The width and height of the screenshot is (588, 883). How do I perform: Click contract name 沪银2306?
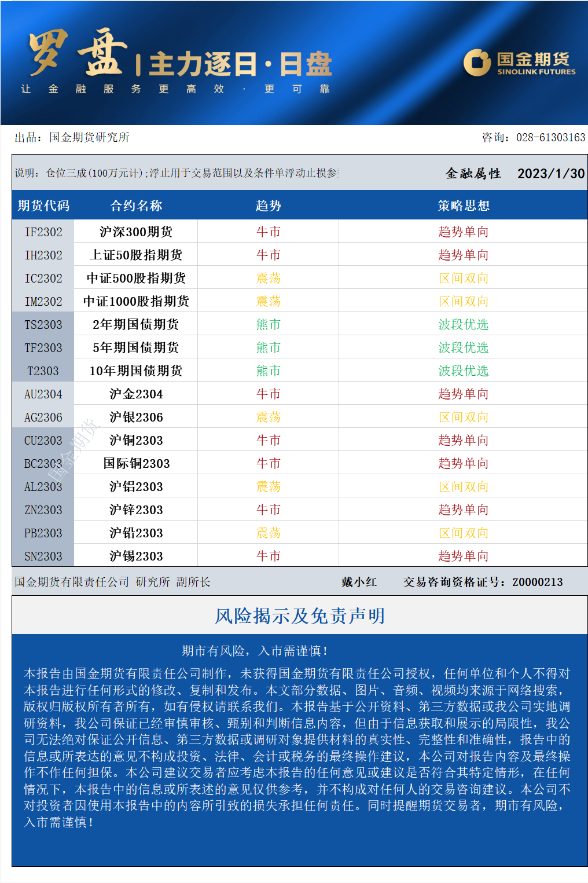[136, 417]
